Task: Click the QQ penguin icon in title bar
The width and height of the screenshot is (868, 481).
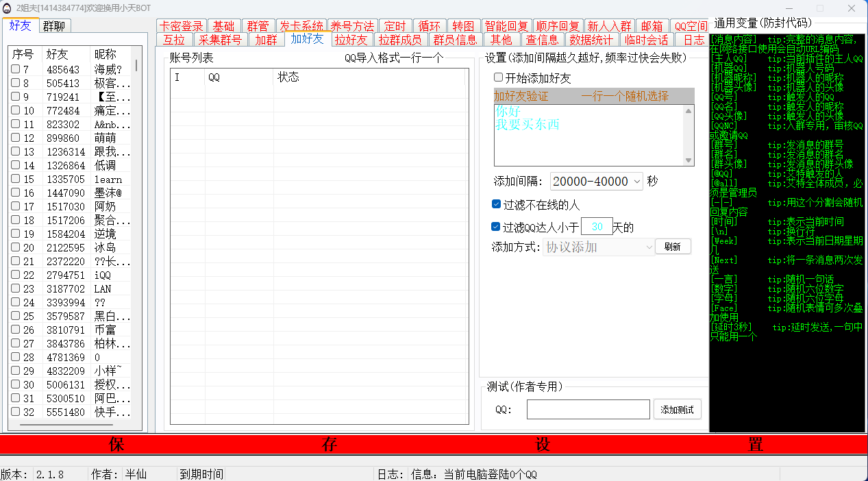Action: pyautogui.click(x=8, y=8)
